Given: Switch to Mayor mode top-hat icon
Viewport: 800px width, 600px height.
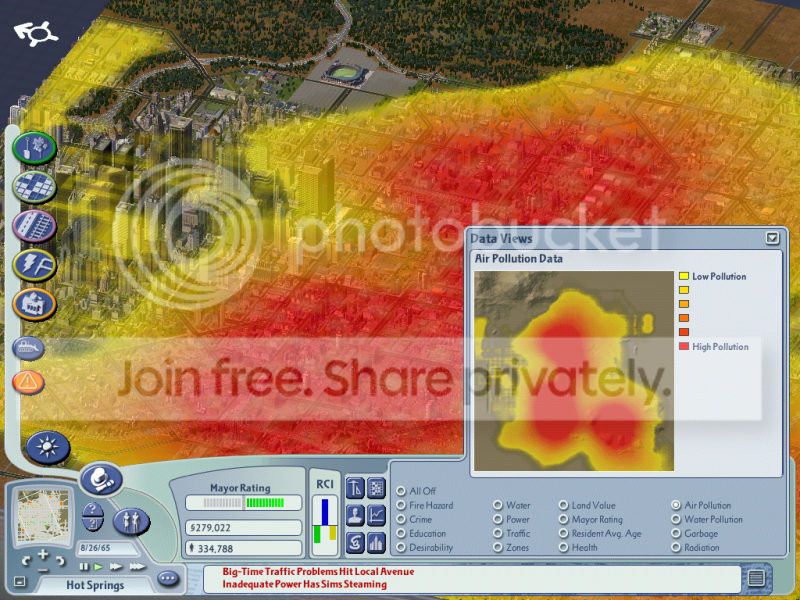Looking at the screenshot, I should 101,480.
